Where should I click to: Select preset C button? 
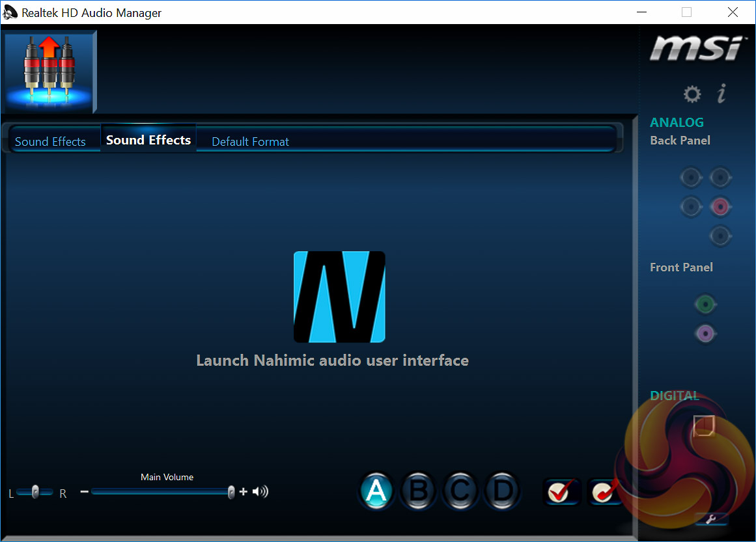[x=460, y=491]
